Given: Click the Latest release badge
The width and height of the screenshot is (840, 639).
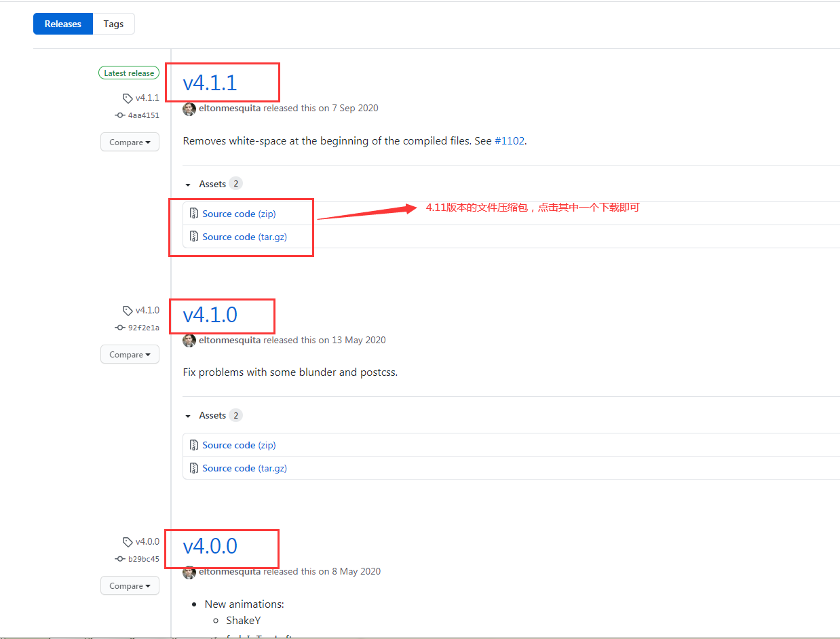Looking at the screenshot, I should pos(129,73).
